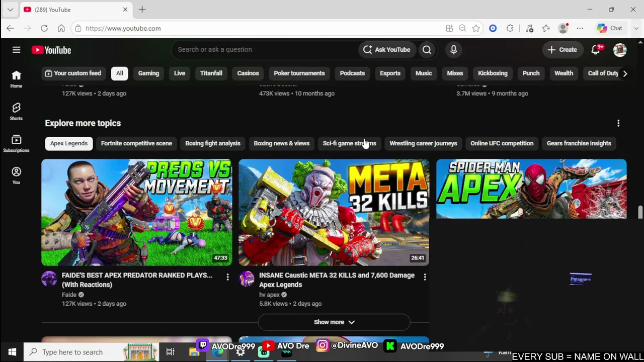644x362 pixels.
Task: Click the app install icon in the address bar
Action: tap(449, 28)
